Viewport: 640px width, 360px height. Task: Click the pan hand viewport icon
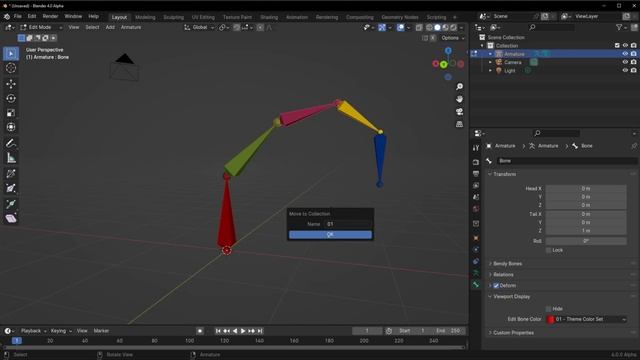coord(460,99)
